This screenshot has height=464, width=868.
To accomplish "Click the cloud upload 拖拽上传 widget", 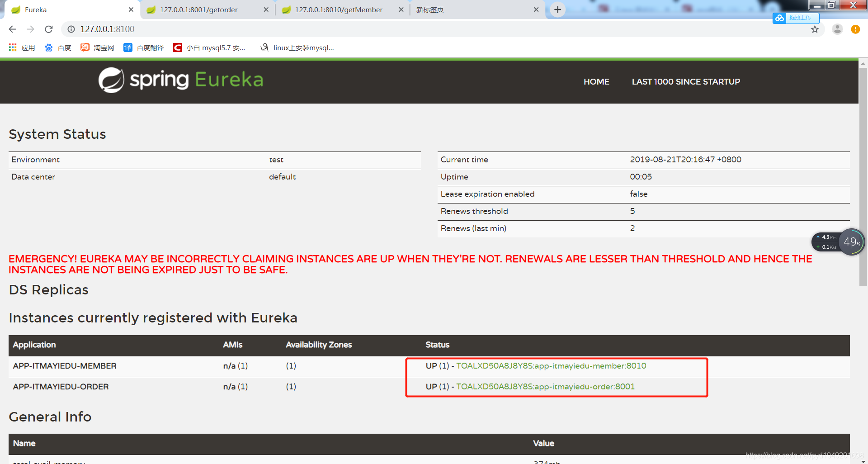I will coord(796,18).
